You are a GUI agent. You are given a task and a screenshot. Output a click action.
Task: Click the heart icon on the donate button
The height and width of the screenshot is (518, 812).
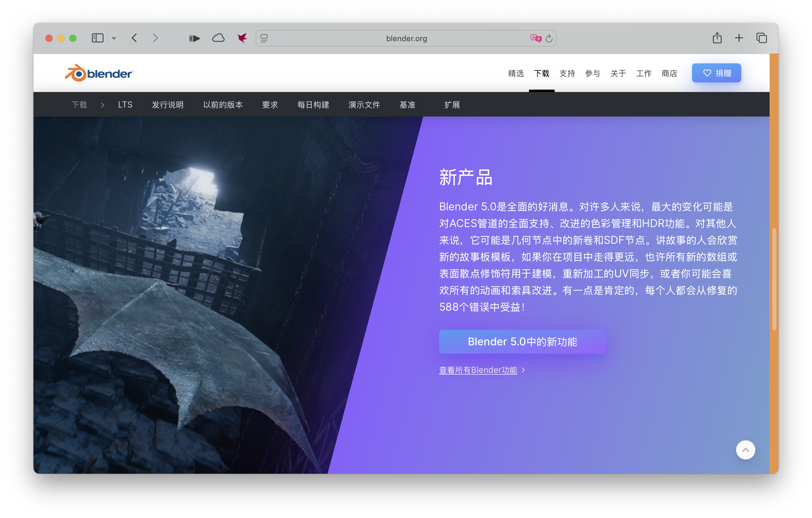click(707, 73)
